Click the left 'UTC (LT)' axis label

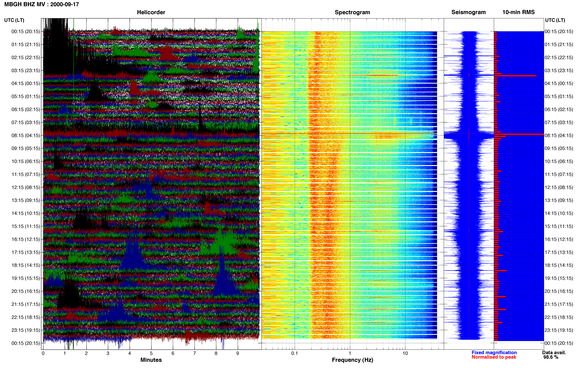coord(14,20)
